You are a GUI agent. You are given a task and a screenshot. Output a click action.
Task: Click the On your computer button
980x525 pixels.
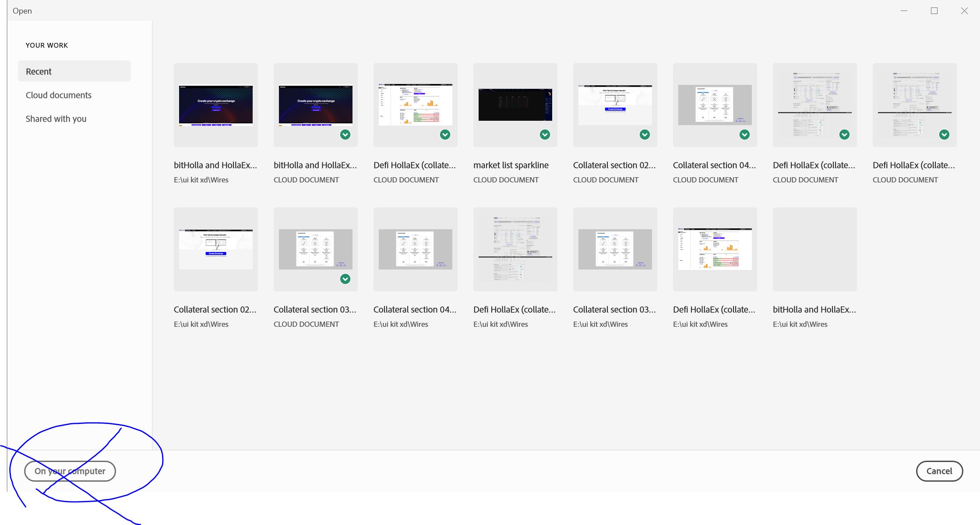tap(70, 471)
